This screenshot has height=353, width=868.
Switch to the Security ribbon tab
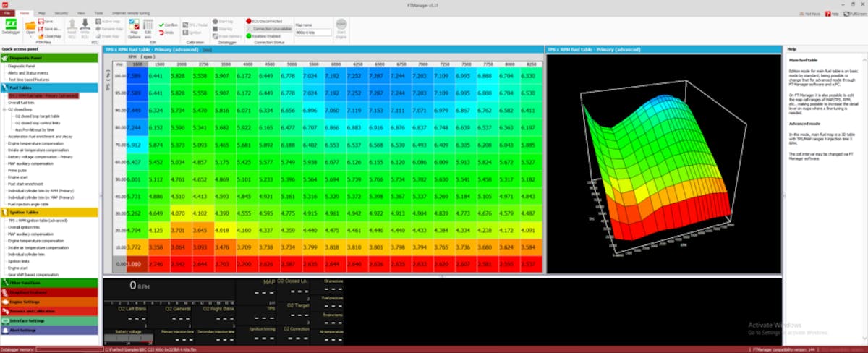[61, 13]
